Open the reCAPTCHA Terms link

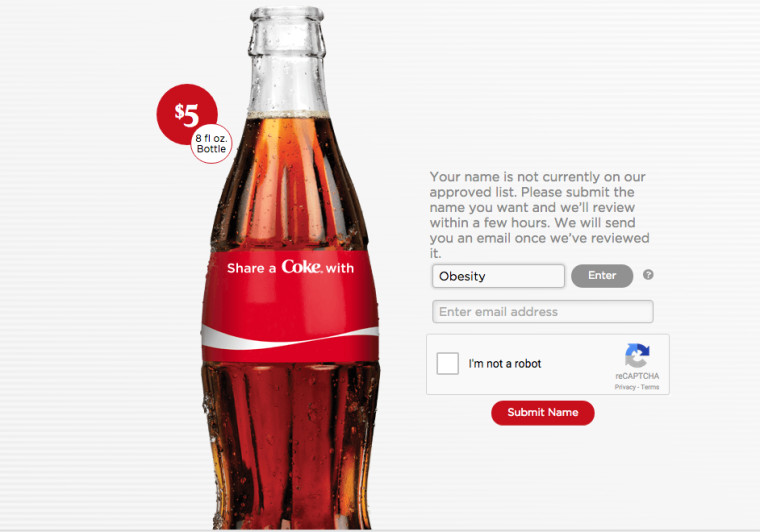(650, 387)
